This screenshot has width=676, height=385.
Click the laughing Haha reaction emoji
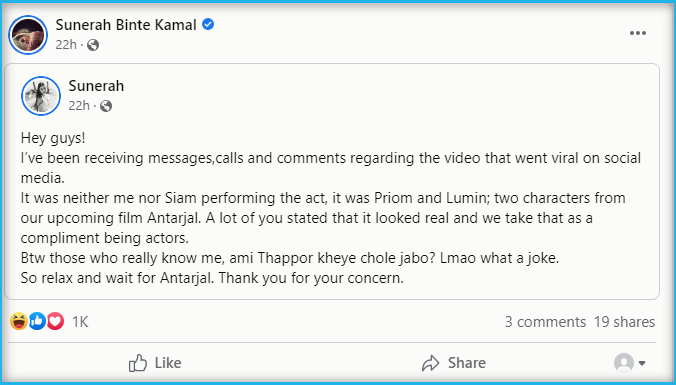19,321
